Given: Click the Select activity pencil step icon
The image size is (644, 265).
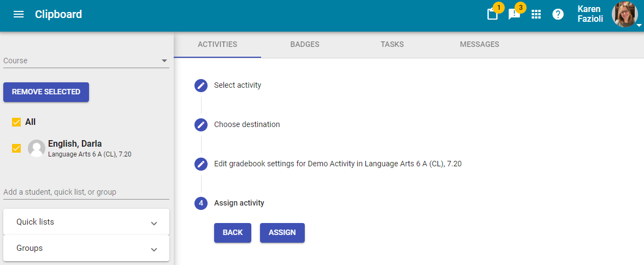Looking at the screenshot, I should pyautogui.click(x=201, y=85).
